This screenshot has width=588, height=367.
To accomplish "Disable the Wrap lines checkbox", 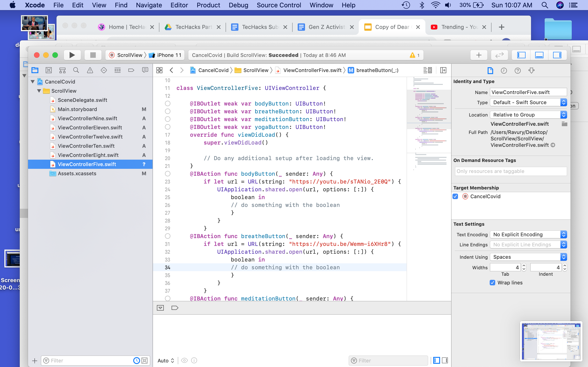I will tap(492, 283).
